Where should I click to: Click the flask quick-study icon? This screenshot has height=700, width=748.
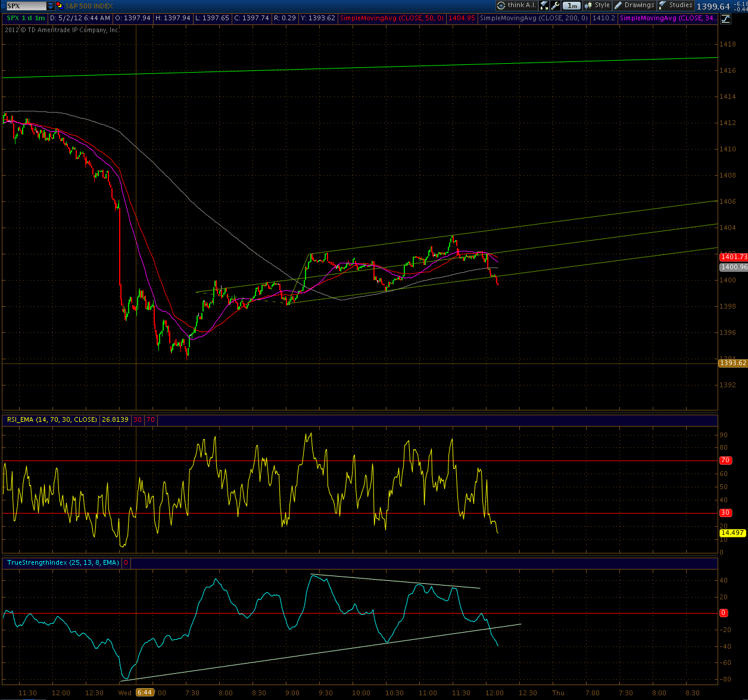pyautogui.click(x=544, y=5)
